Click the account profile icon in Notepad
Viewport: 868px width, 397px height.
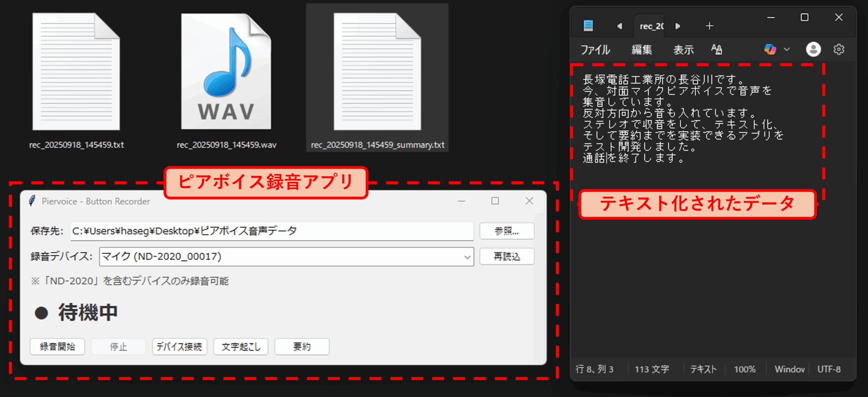click(813, 50)
